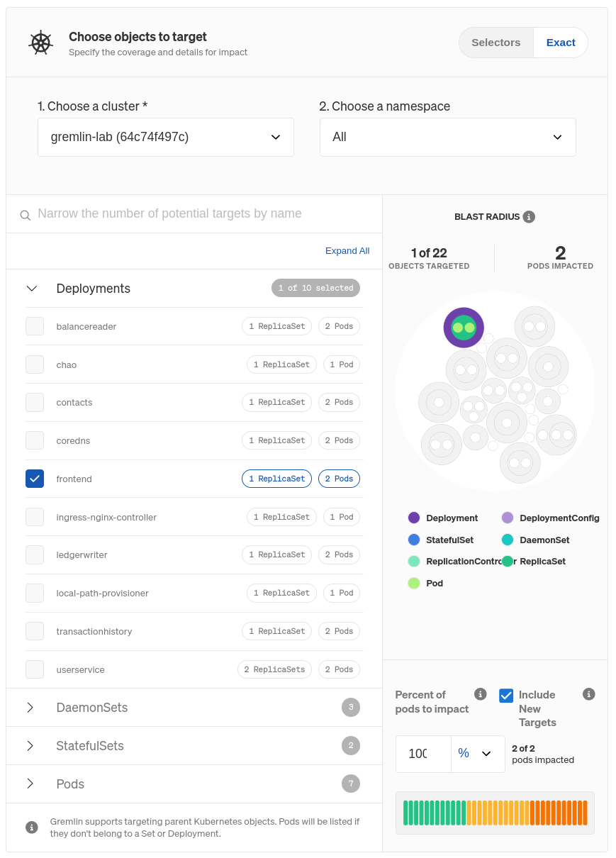The width and height of the screenshot is (616, 858).
Task: Click the DaemonSets count badge 3
Action: 350,707
